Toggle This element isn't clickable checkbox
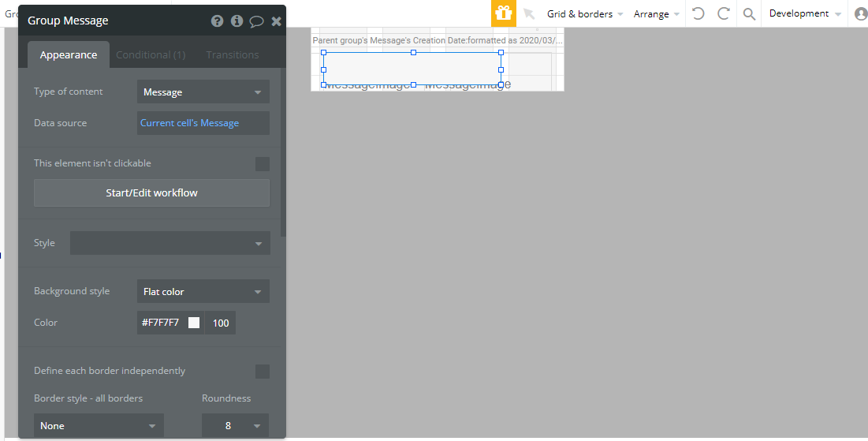 (x=263, y=164)
